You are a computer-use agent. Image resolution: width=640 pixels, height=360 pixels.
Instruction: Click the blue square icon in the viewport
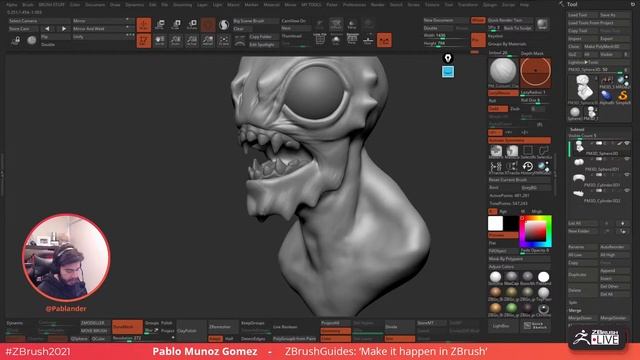coord(448,72)
